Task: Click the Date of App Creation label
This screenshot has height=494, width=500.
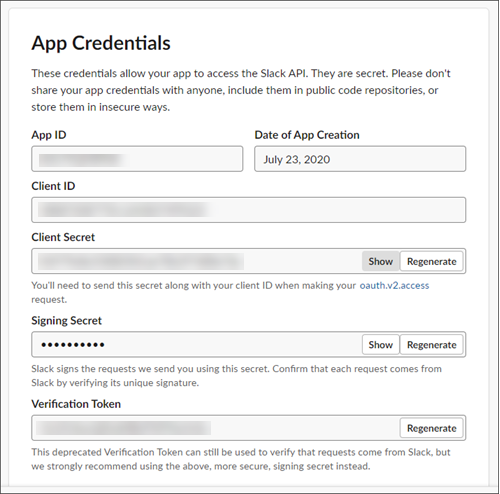Action: pyautogui.click(x=307, y=135)
